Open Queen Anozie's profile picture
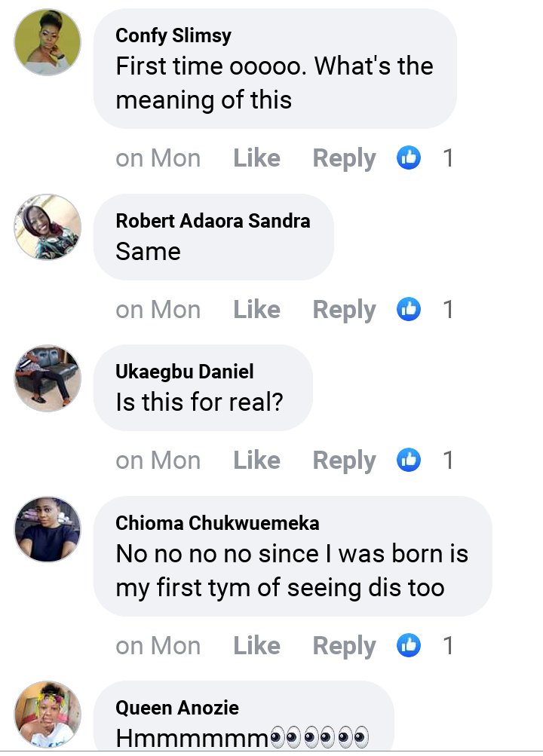 47,715
